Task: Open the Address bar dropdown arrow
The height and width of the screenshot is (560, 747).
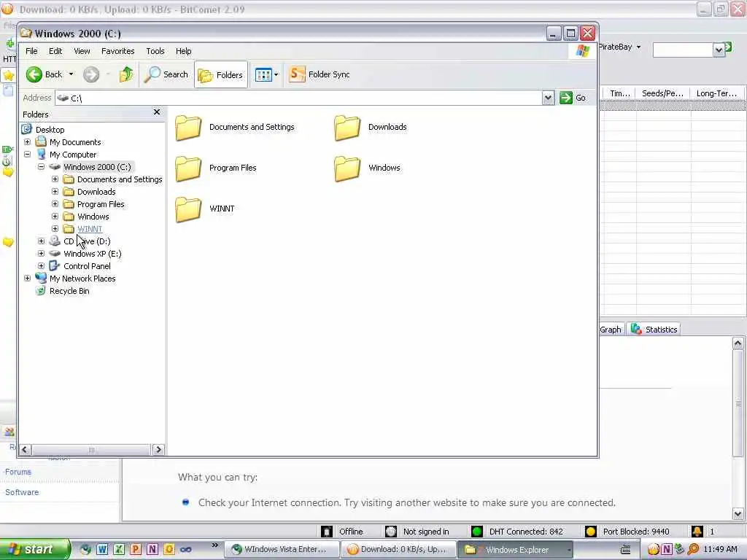Action: (548, 98)
